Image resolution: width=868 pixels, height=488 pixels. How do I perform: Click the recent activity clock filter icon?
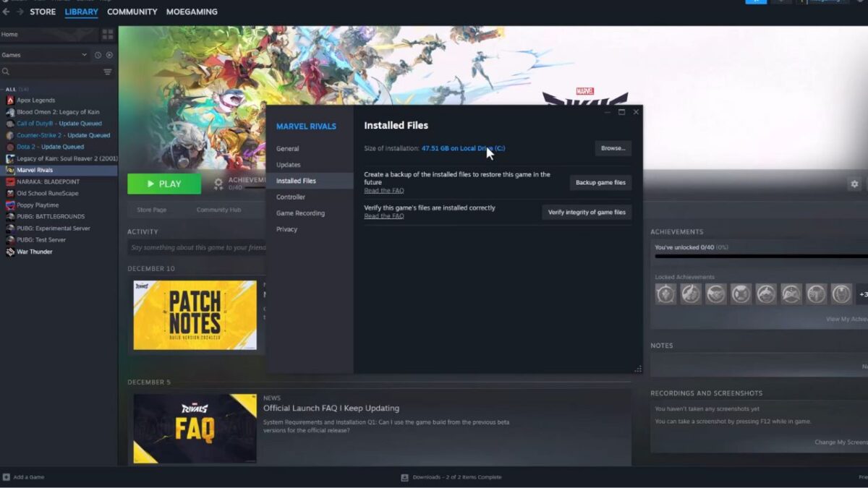click(98, 55)
